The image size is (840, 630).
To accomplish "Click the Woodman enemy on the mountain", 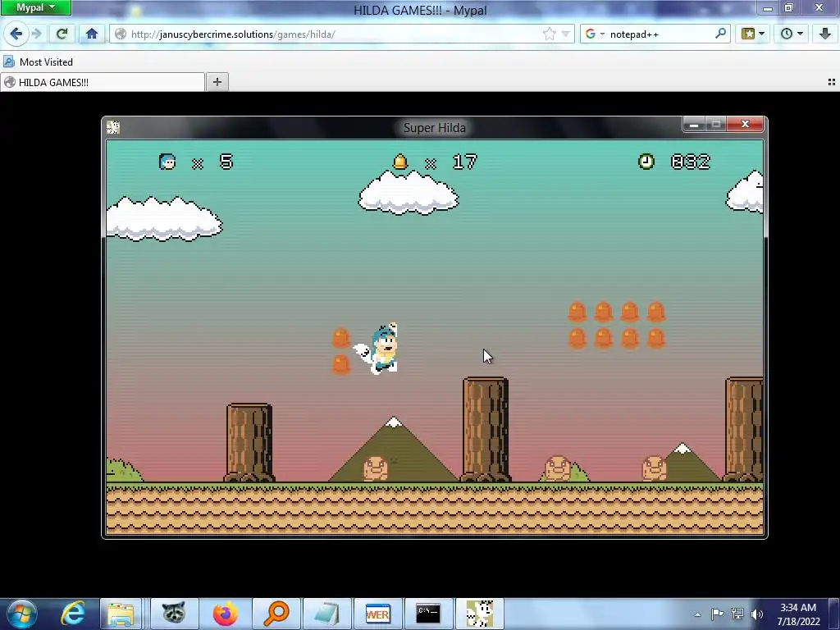I will 376,468.
